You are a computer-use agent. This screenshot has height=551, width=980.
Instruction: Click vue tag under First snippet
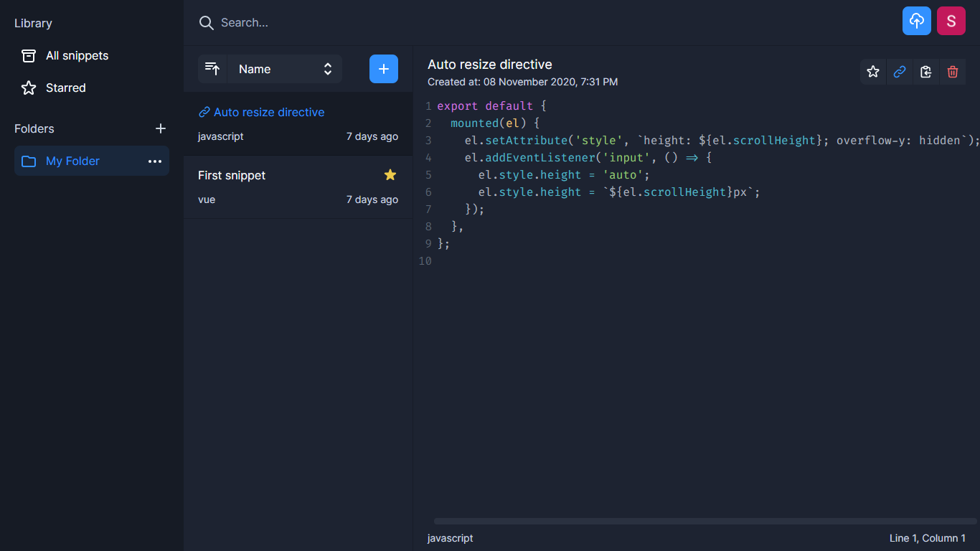tap(207, 199)
